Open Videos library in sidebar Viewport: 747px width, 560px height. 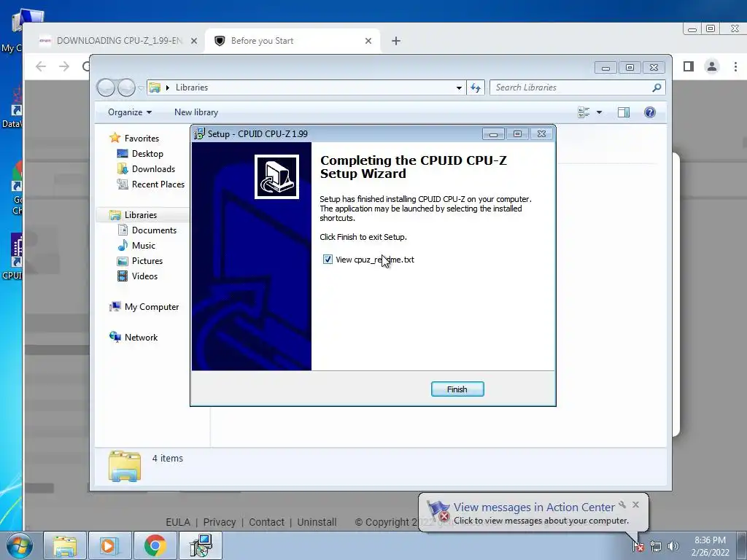pyautogui.click(x=144, y=276)
